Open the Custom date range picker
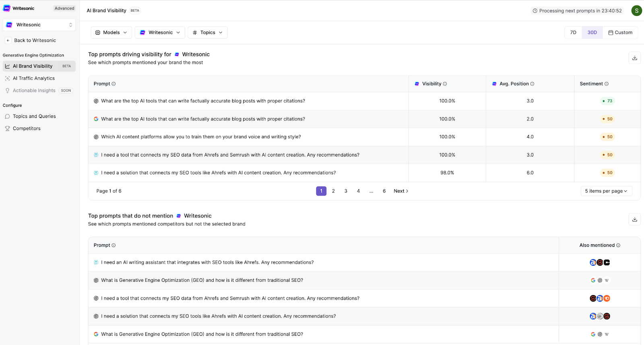This screenshot has height=345, width=644. [x=620, y=33]
